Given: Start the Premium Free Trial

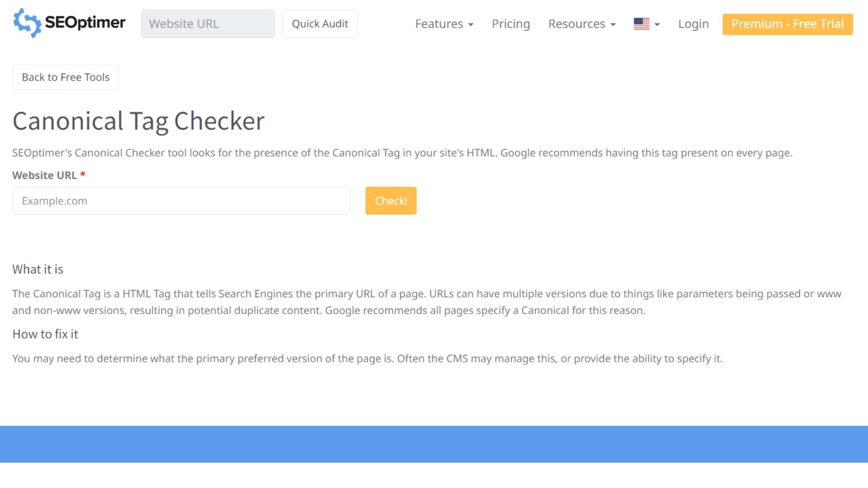Looking at the screenshot, I should pyautogui.click(x=787, y=24).
